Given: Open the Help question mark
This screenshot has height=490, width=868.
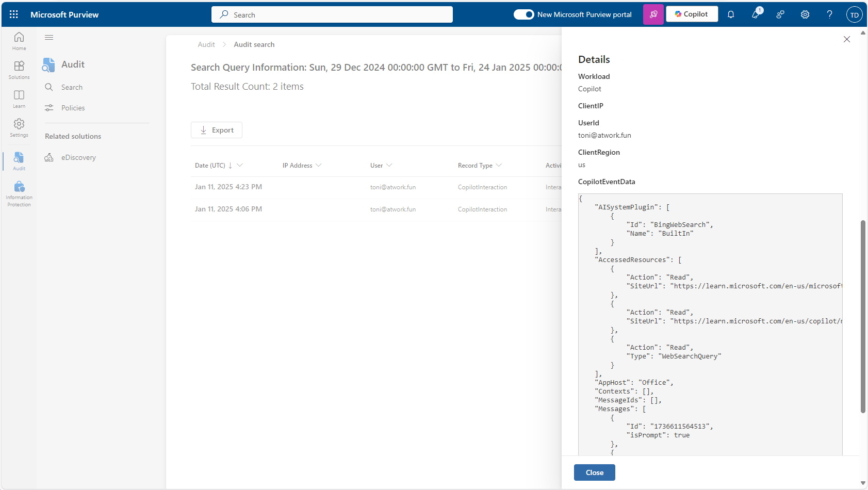Looking at the screenshot, I should (x=830, y=14).
